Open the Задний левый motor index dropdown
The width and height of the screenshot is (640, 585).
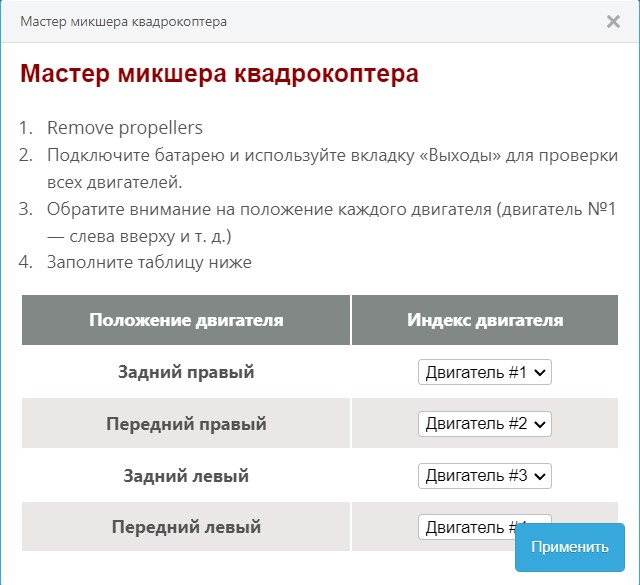click(x=484, y=475)
